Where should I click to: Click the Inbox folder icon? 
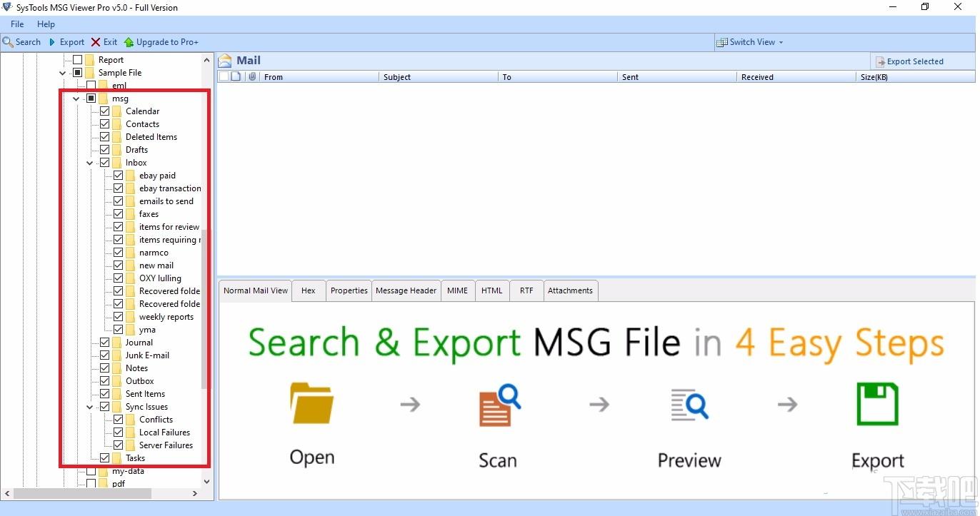[117, 163]
